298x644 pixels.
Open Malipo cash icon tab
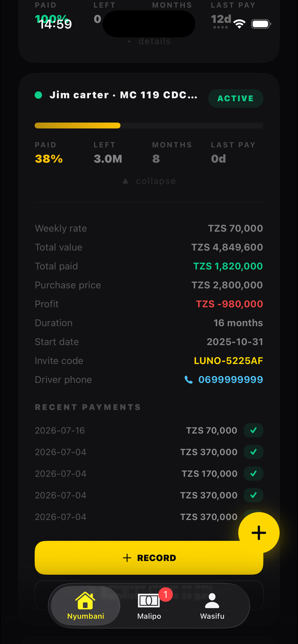(x=149, y=600)
